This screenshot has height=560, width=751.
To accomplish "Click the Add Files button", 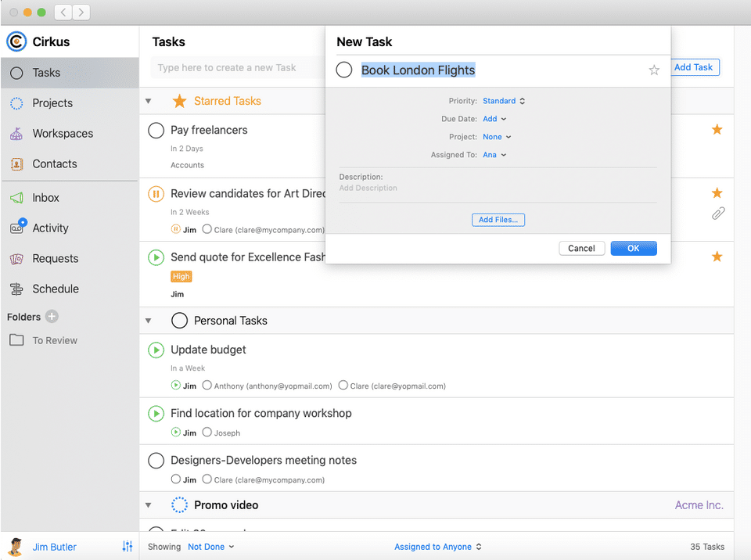I will tap(498, 220).
